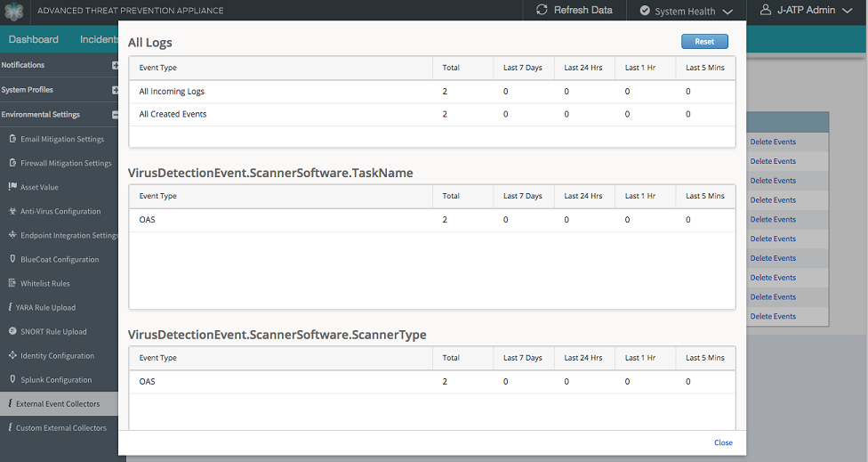The width and height of the screenshot is (868, 462).
Task: Click the Email Mitigation Settings icon
Action: point(12,139)
